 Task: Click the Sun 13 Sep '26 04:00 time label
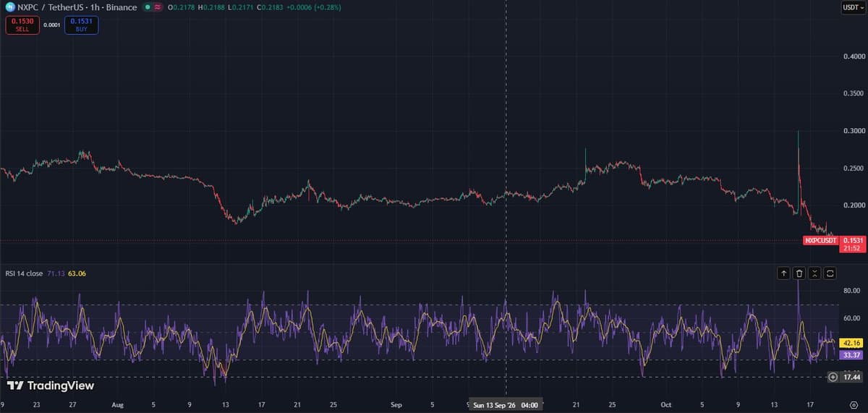coord(505,405)
